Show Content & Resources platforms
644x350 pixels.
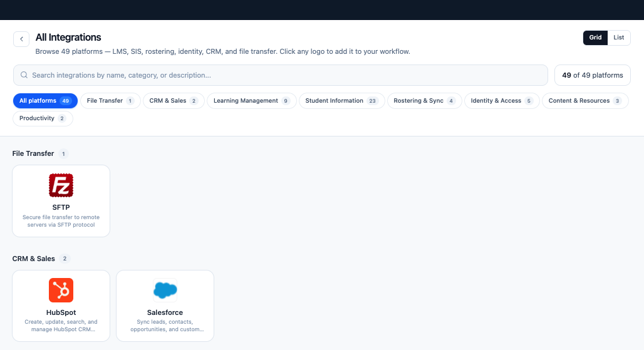585,101
